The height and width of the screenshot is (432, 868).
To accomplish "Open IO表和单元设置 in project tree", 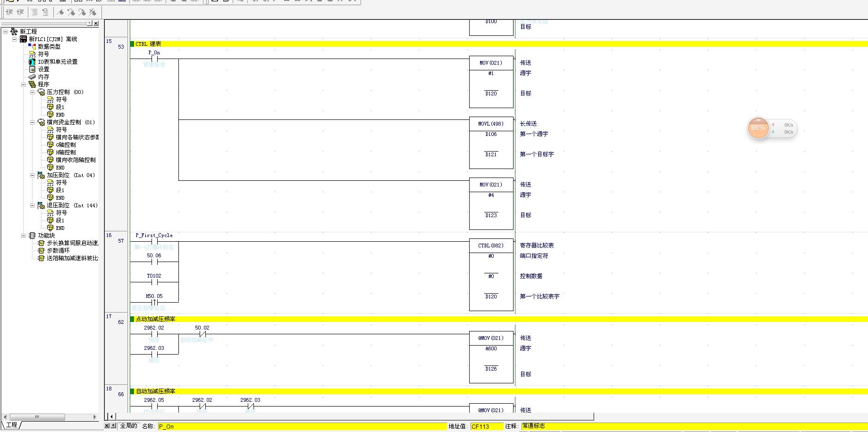I will pyautogui.click(x=58, y=62).
